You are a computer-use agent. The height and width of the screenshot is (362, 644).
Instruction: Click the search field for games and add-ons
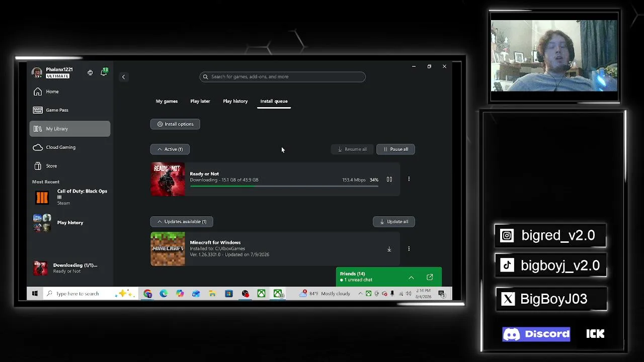tap(282, 77)
